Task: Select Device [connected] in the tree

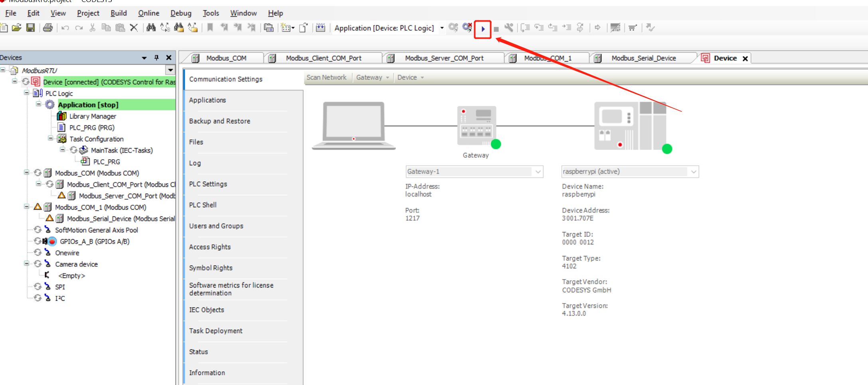Action: [x=109, y=82]
